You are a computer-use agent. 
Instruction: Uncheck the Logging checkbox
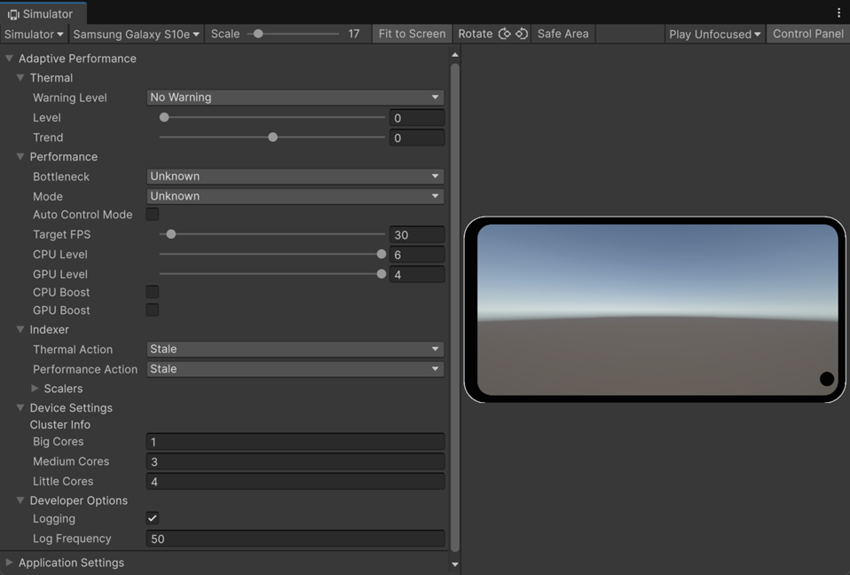[x=153, y=519]
